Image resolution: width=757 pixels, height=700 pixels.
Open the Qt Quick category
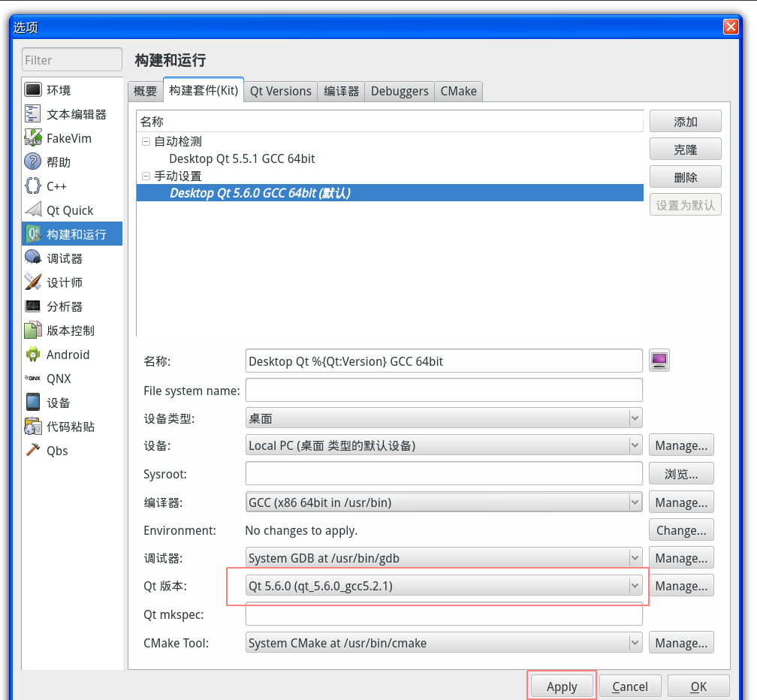click(72, 210)
